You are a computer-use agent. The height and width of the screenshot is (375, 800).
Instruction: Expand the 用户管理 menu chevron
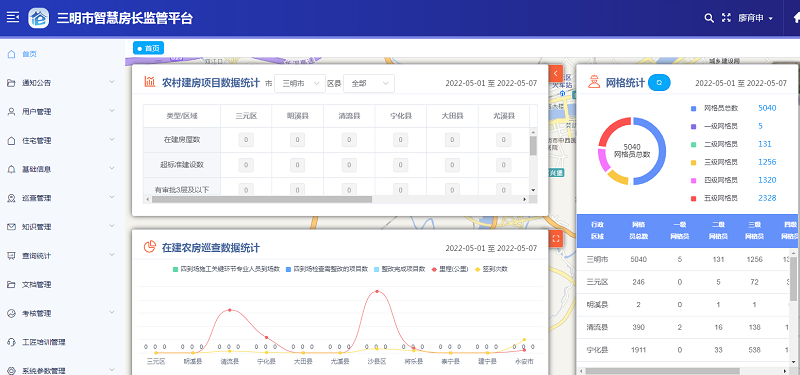pos(112,111)
